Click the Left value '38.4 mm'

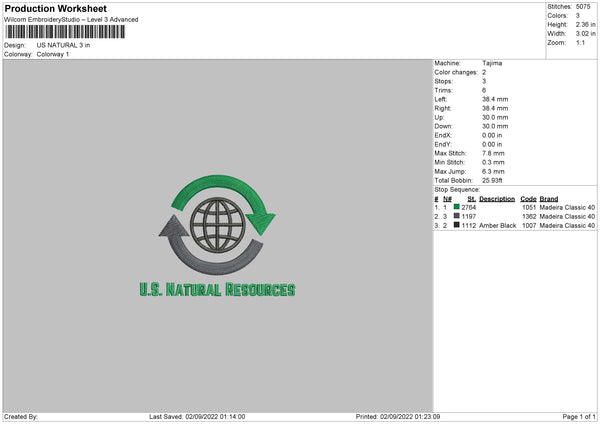click(x=495, y=99)
